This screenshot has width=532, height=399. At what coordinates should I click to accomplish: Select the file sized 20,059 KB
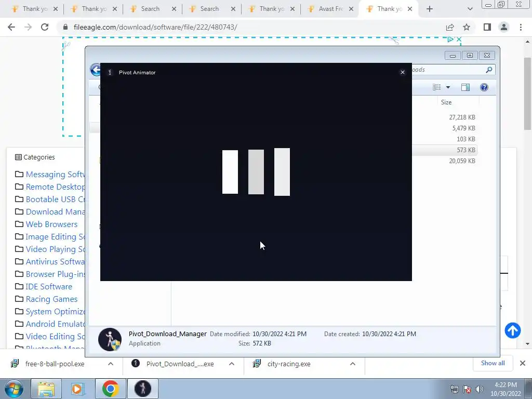(462, 161)
